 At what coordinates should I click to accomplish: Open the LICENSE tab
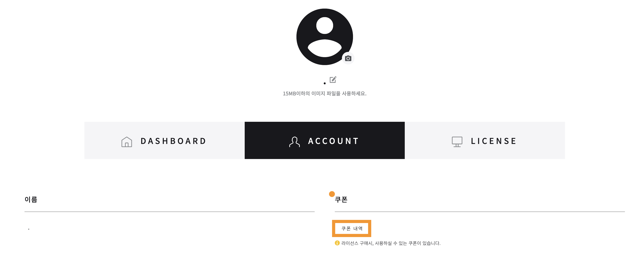click(485, 140)
